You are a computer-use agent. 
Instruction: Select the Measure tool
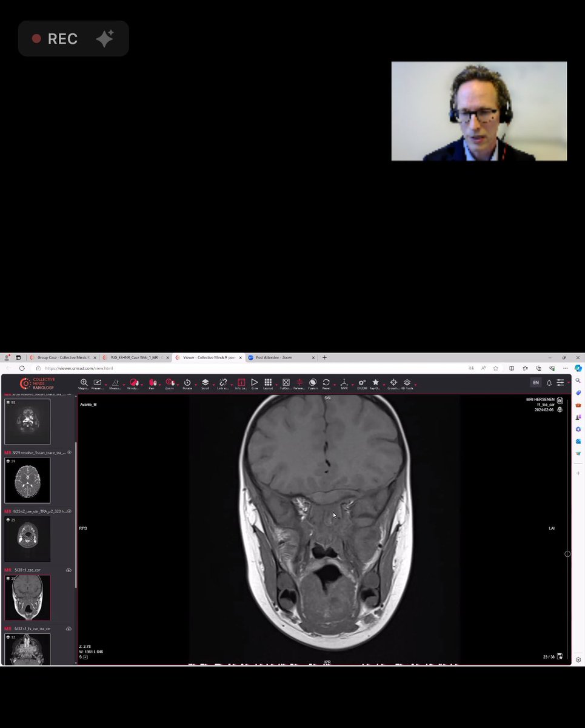click(x=115, y=384)
